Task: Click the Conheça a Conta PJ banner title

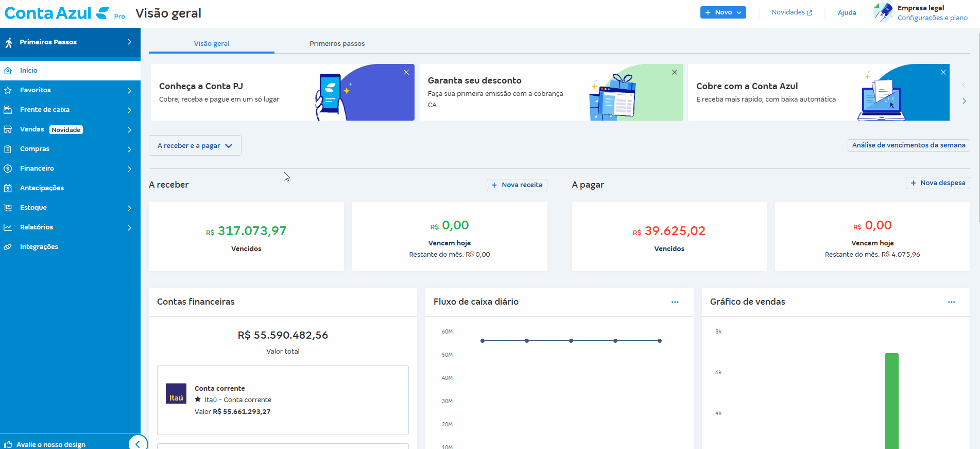Action: (x=201, y=87)
